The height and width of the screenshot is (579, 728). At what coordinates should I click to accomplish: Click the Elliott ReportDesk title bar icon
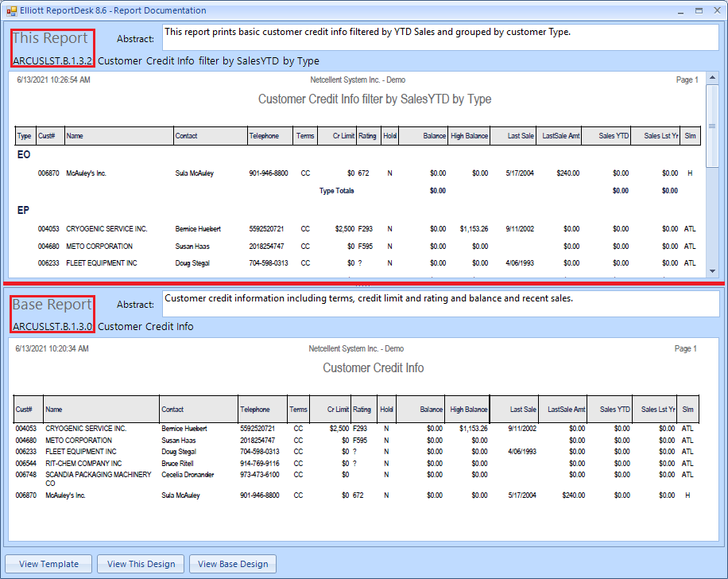coord(11,10)
